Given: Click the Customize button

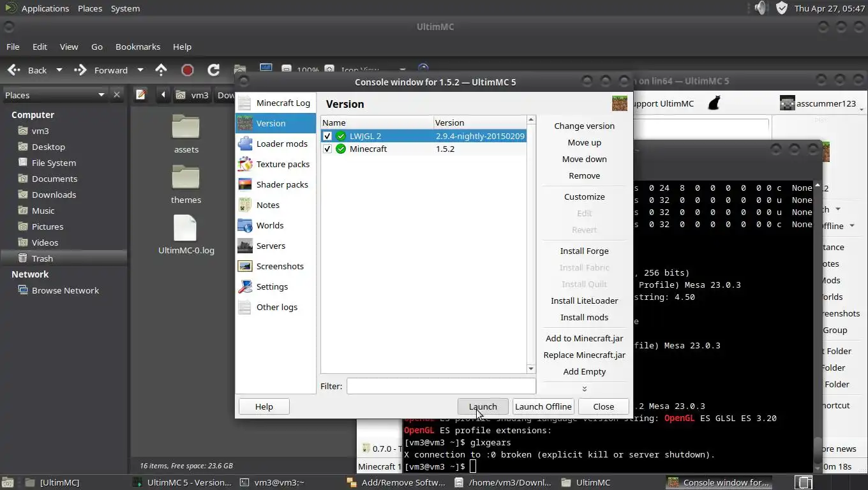Looking at the screenshot, I should pos(584,197).
